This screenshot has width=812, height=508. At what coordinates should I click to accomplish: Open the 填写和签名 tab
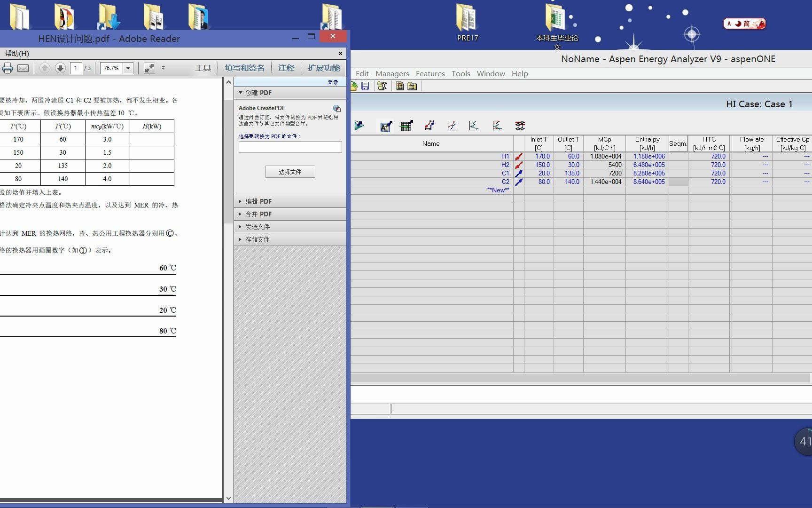tap(244, 68)
